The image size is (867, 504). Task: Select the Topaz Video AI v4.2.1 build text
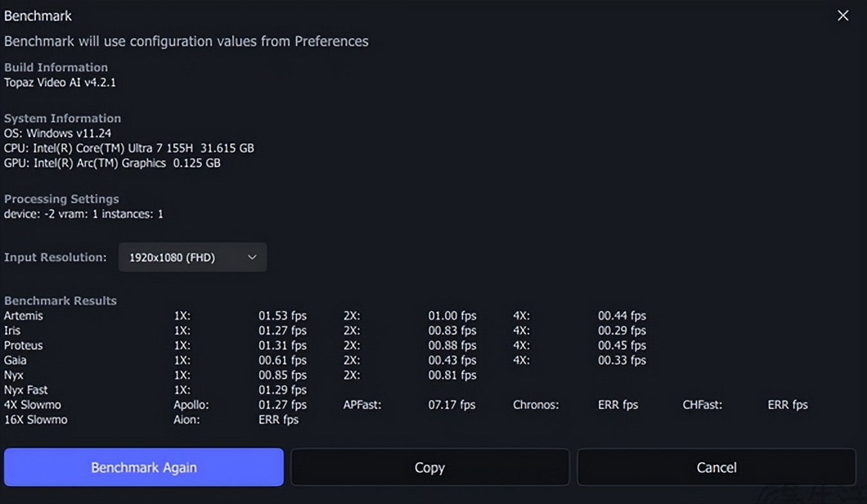pos(60,82)
